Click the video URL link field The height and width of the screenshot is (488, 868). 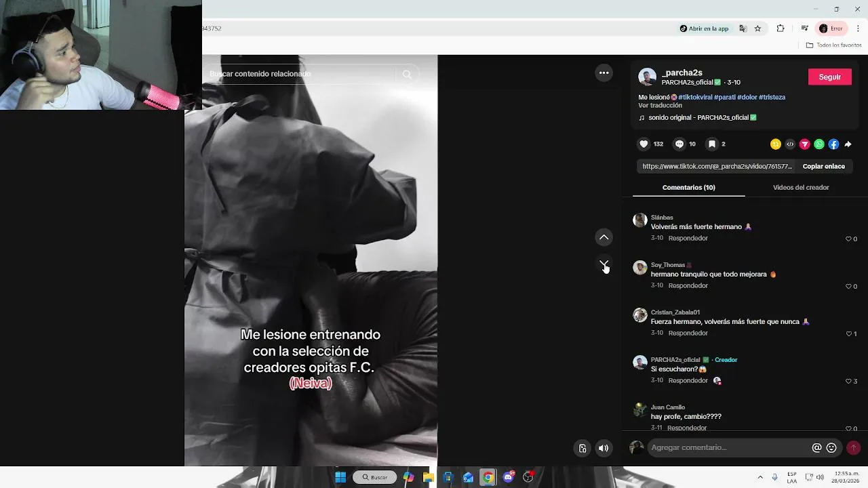coord(717,166)
